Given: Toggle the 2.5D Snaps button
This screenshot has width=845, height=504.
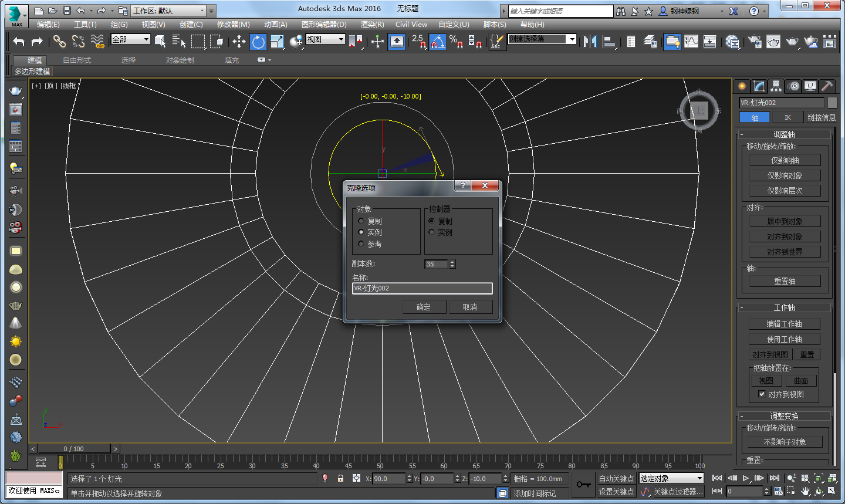Looking at the screenshot, I should coord(419,41).
